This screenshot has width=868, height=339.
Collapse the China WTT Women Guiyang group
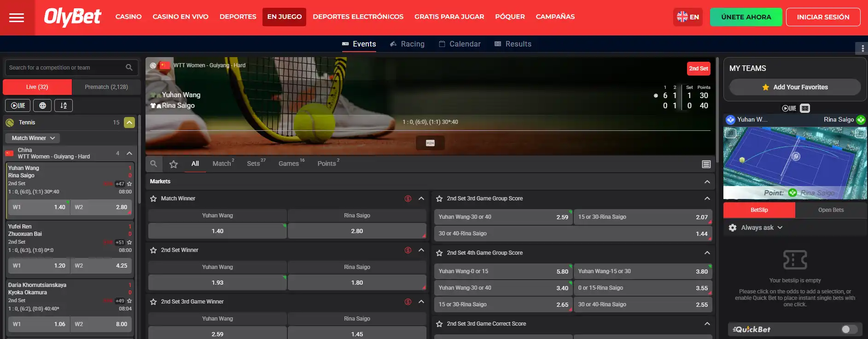(129, 153)
